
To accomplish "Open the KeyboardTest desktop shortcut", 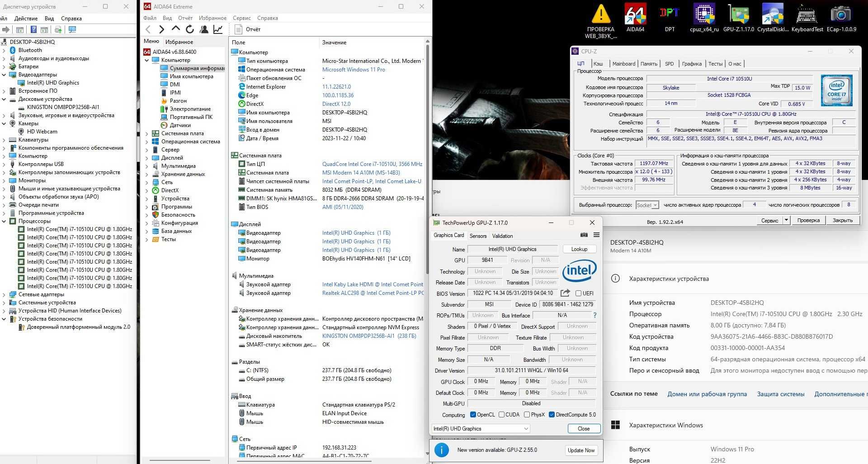I will coord(807,18).
